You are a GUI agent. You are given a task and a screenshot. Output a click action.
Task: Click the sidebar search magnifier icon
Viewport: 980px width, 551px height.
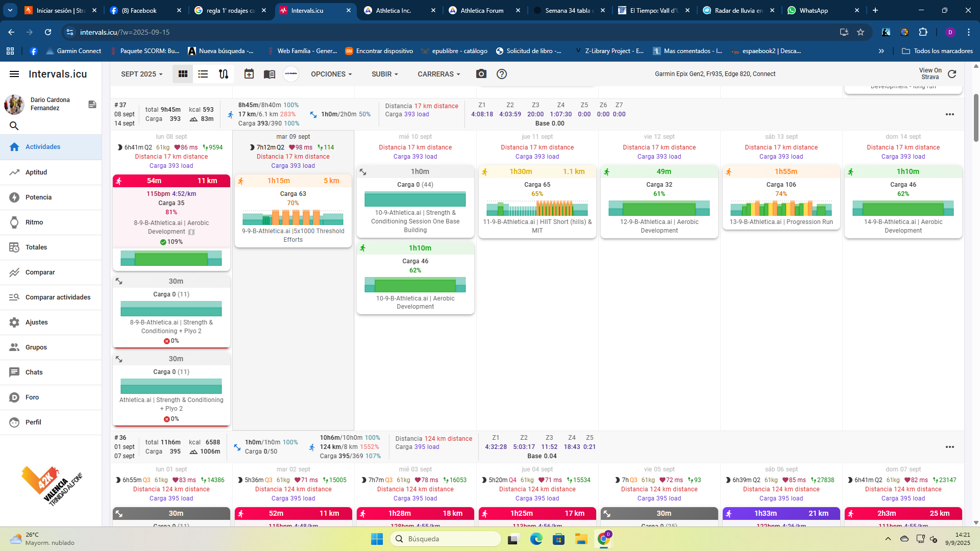(x=14, y=126)
